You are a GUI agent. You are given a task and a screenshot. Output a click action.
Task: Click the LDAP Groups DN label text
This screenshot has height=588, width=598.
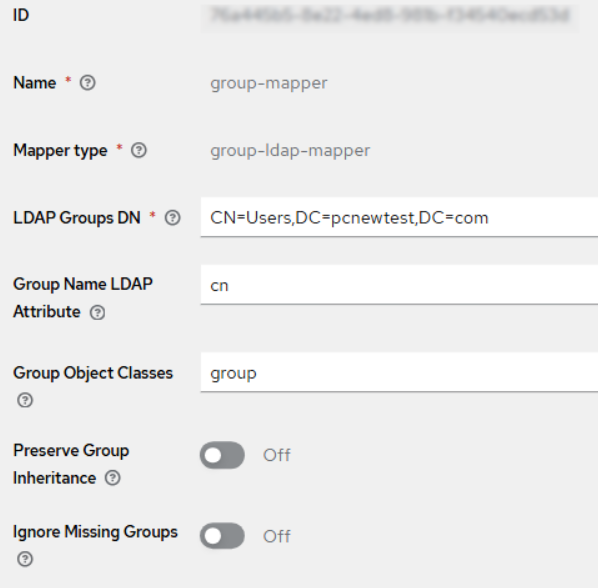pyautogui.click(x=77, y=218)
